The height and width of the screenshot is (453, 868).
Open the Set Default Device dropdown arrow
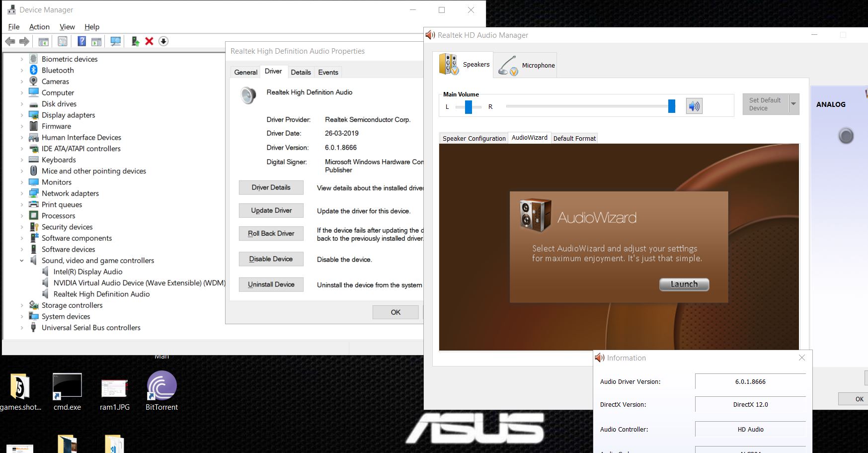[793, 104]
